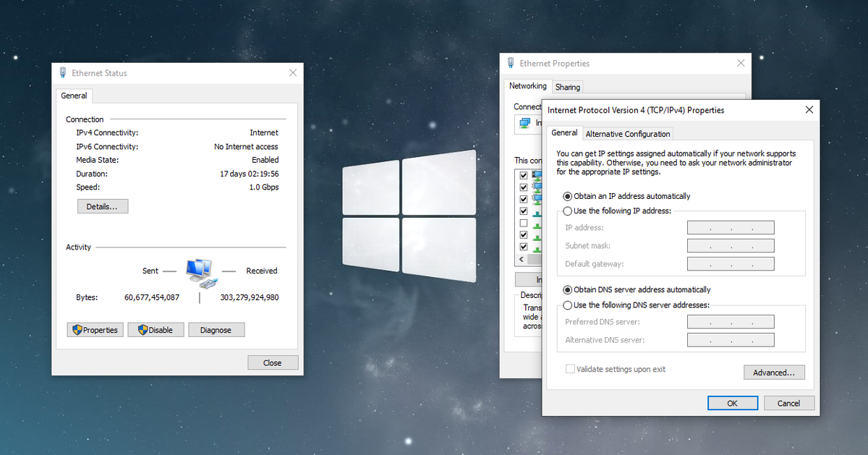868x455 pixels.
Task: Select Obtain DNS server address automatically
Action: (x=568, y=289)
